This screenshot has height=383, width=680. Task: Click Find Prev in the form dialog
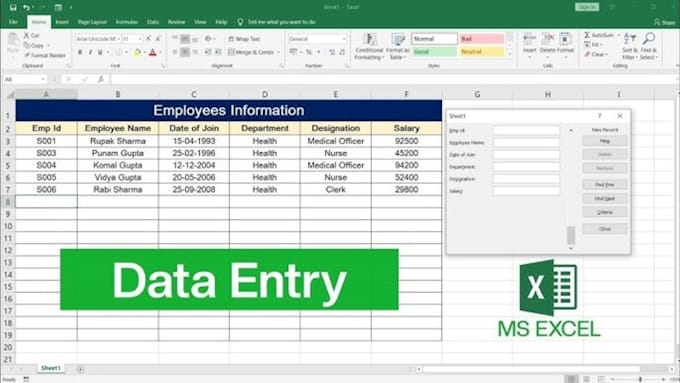605,185
